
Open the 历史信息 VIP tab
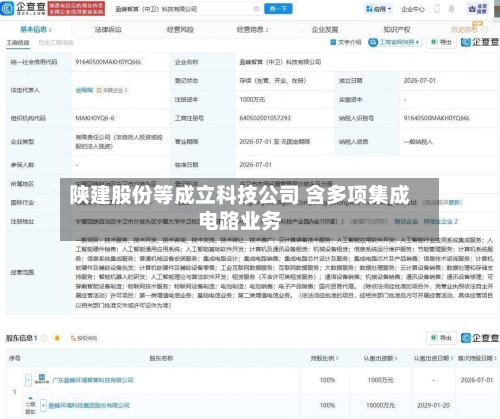(464, 29)
